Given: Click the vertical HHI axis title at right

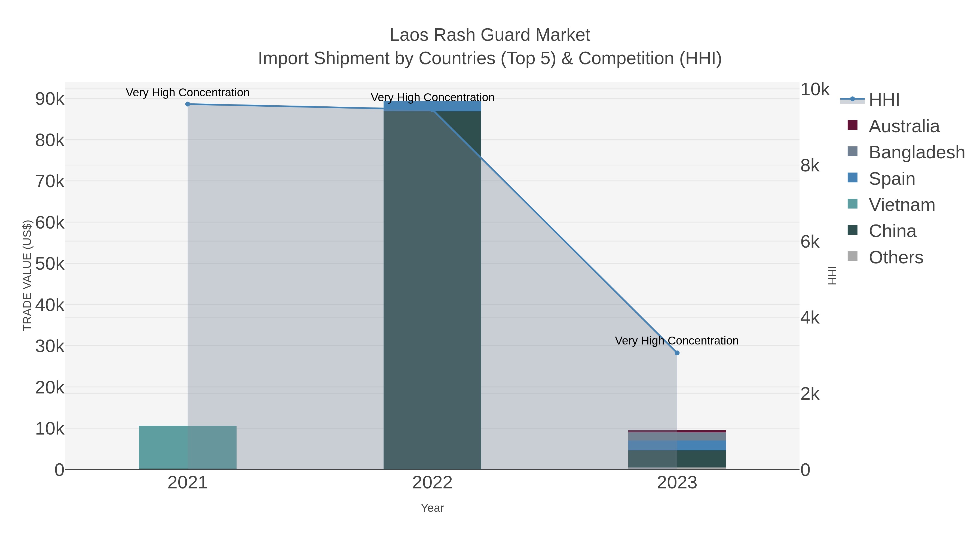Looking at the screenshot, I should [x=832, y=275].
